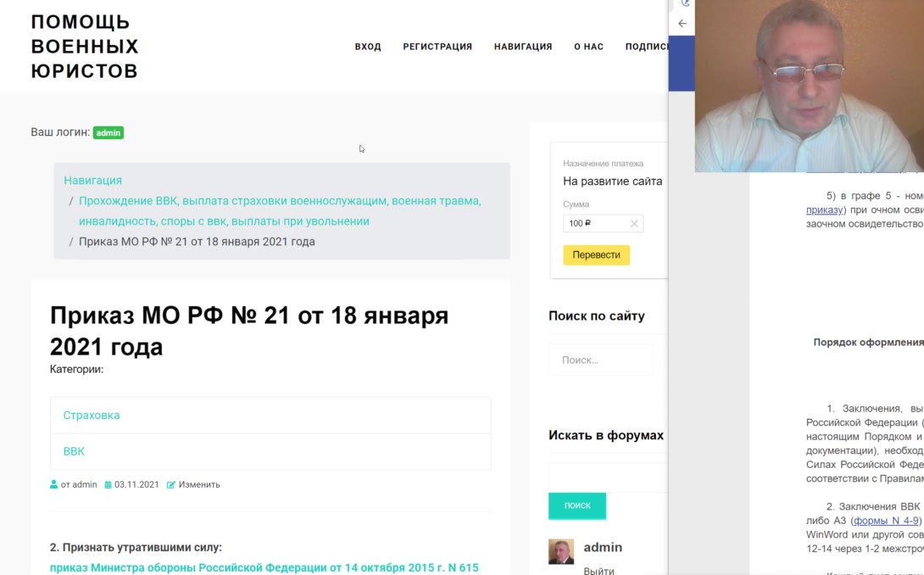This screenshot has width=924, height=575.
Task: Click the article title Приказ МО РФ № 21
Action: 249,331
